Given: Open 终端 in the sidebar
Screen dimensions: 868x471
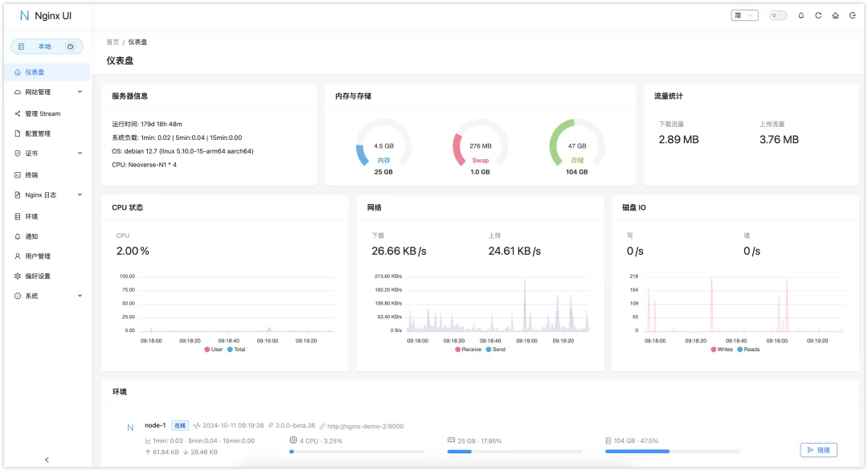Looking at the screenshot, I should point(47,175).
